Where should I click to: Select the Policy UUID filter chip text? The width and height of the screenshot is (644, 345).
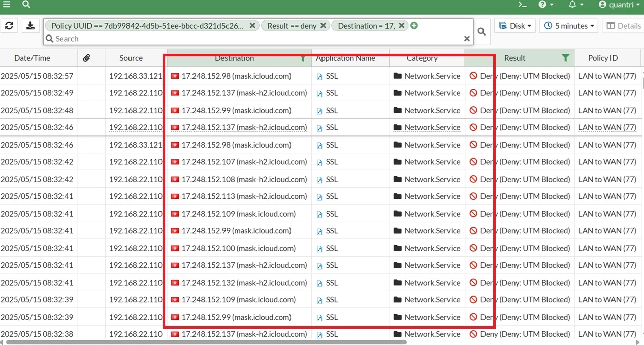(x=147, y=26)
